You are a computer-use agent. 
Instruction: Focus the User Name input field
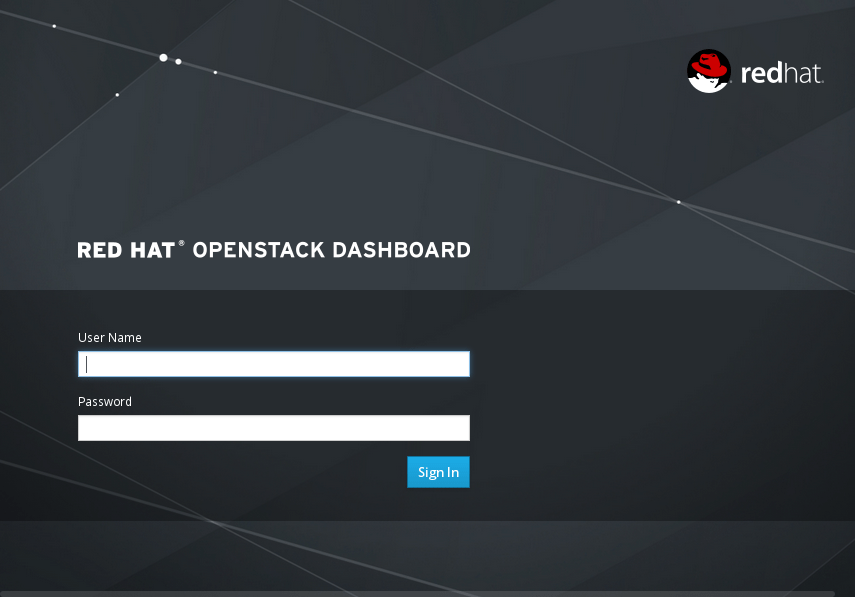click(x=274, y=363)
